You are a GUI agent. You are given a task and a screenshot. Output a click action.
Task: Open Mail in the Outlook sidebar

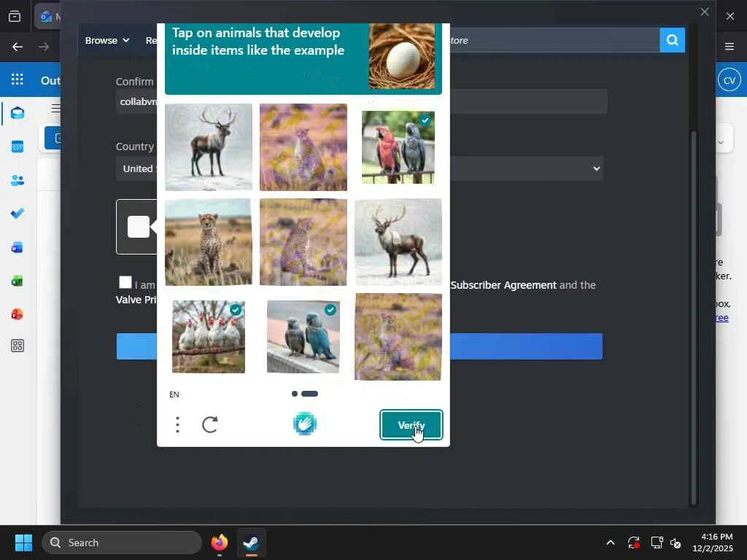tap(18, 113)
